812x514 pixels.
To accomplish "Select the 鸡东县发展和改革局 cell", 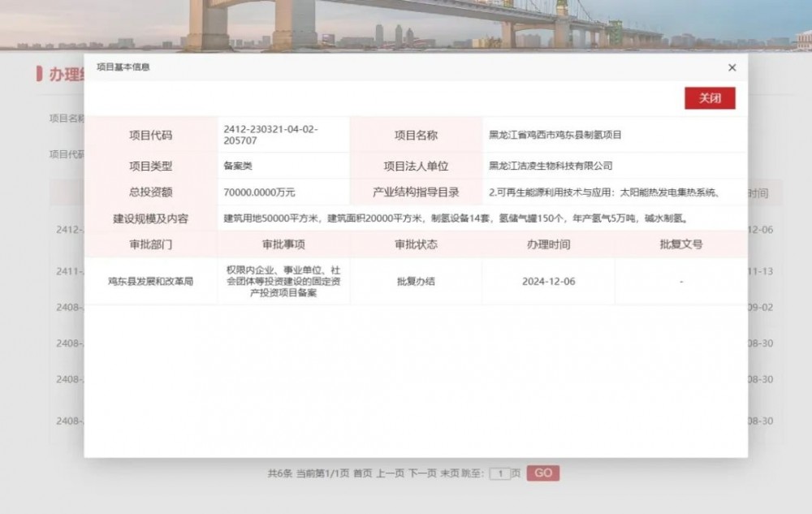I will [150, 281].
